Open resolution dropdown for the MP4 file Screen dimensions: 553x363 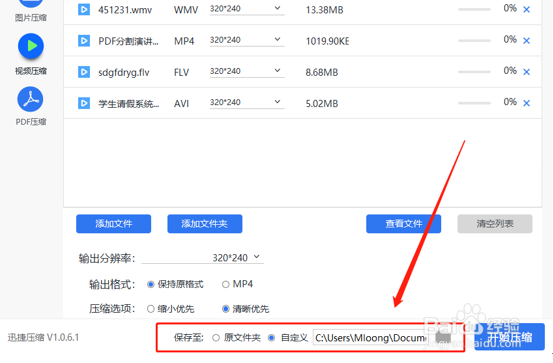point(247,40)
